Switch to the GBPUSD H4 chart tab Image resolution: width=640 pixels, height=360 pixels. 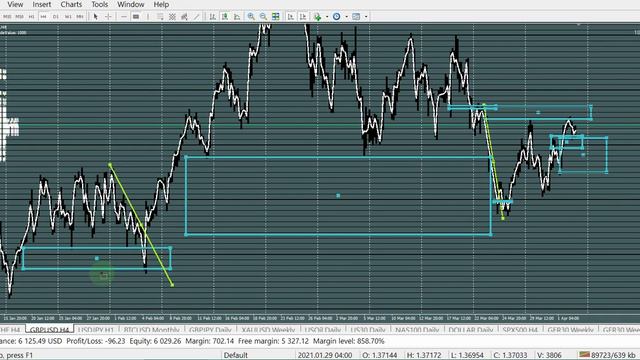point(49,330)
